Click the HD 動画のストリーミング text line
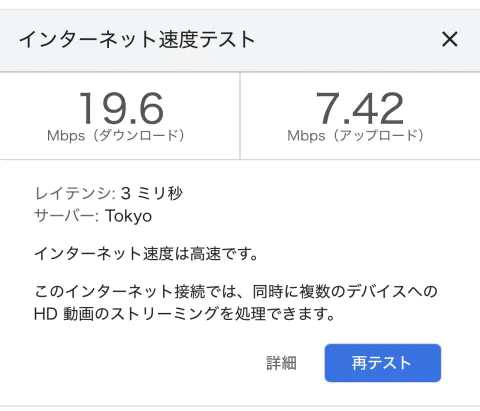Viewport: 480px width, 411px height. [x=184, y=314]
